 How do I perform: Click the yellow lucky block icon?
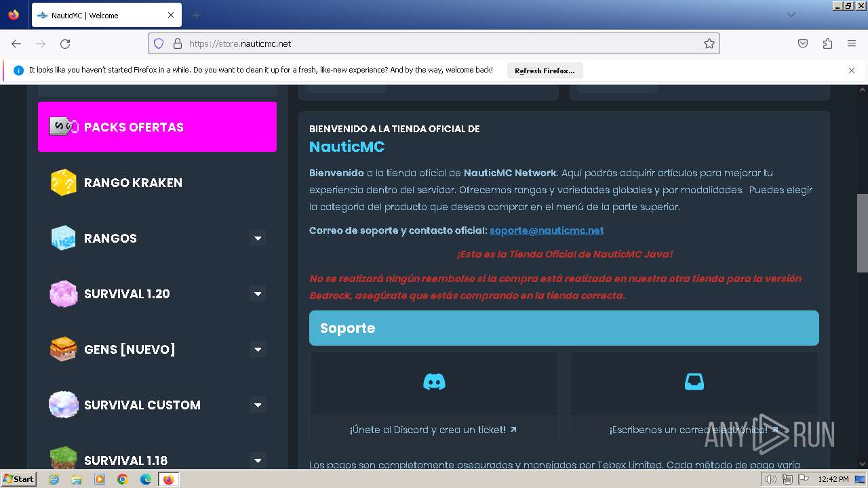point(63,182)
